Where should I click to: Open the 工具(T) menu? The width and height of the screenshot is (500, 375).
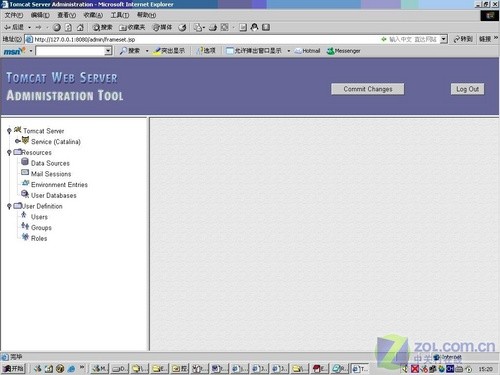120,15
